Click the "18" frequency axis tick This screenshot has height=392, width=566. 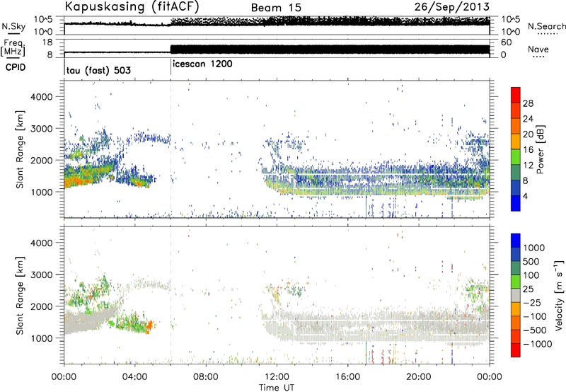47,42
